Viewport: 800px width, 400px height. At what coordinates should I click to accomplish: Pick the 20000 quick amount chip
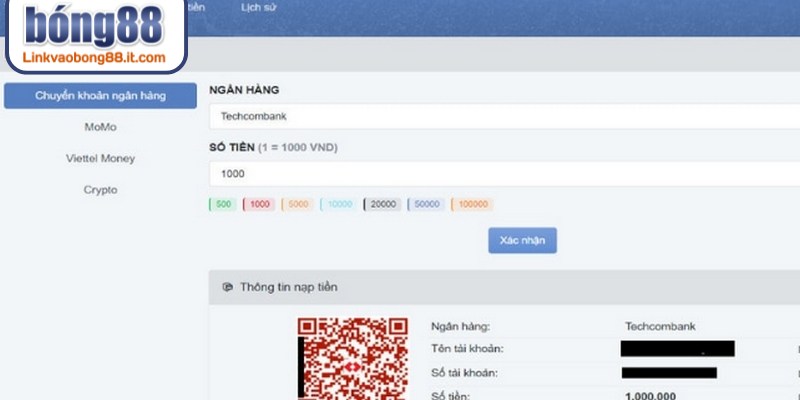(x=383, y=204)
